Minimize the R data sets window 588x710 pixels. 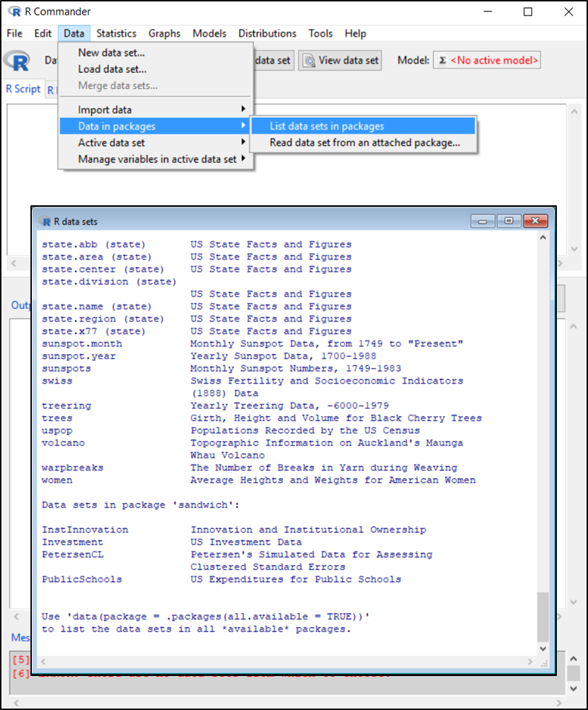tap(485, 221)
